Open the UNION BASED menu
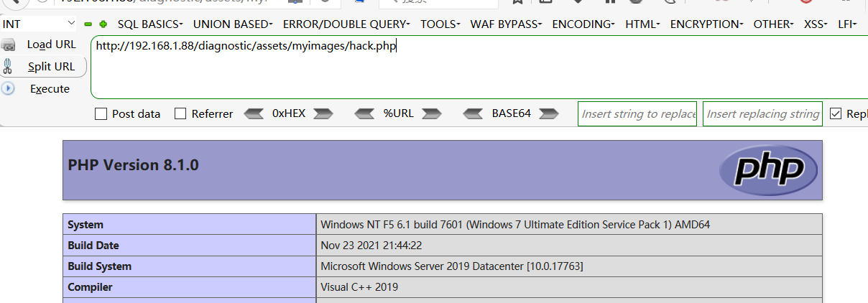 233,24
